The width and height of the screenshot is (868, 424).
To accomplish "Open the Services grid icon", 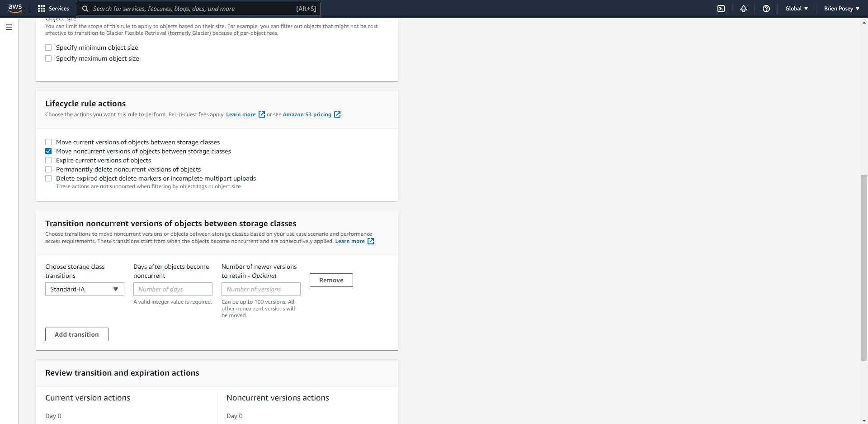I will click(x=41, y=9).
